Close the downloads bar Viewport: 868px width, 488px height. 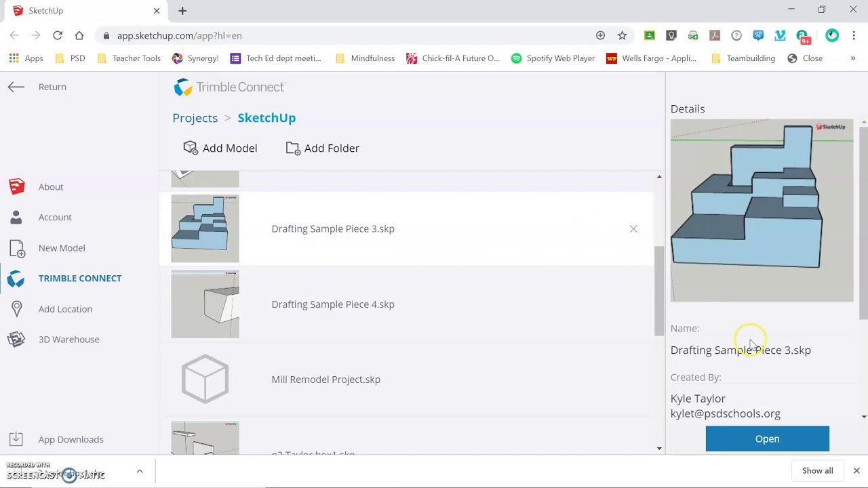(x=856, y=470)
